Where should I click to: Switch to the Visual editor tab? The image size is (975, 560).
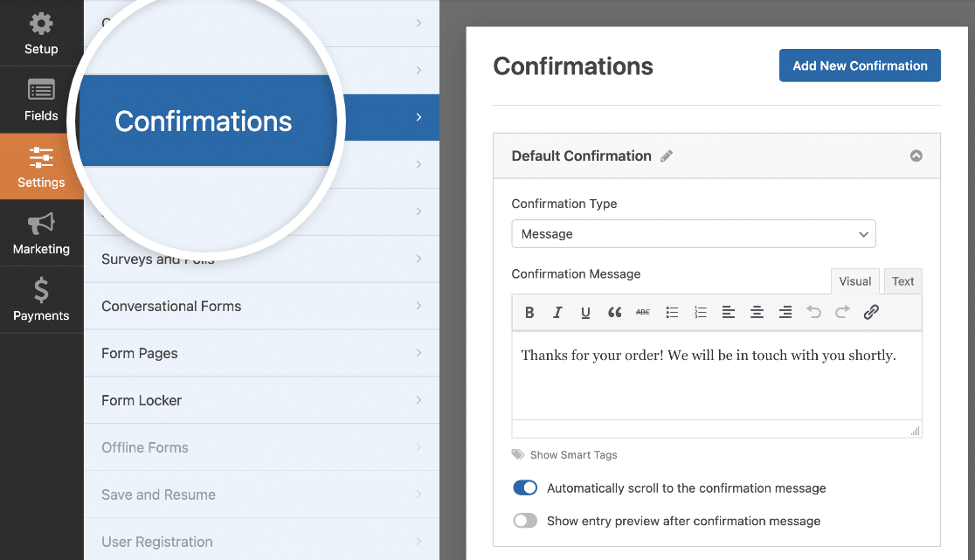point(855,281)
